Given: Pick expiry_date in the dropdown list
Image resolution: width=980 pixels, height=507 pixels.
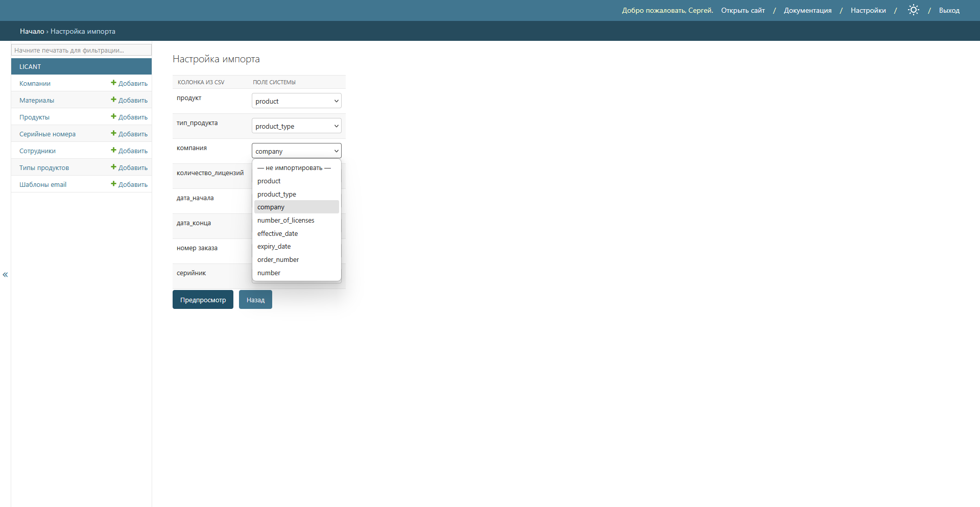Looking at the screenshot, I should 274,247.
